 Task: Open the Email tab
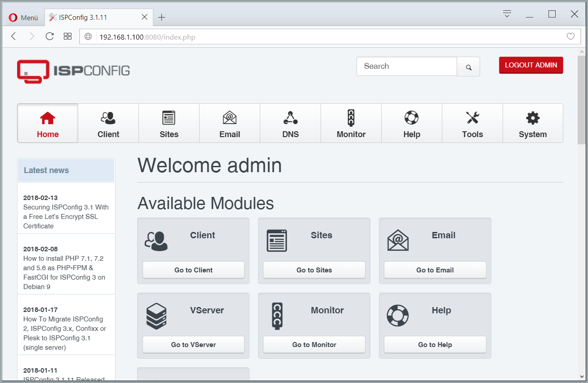[x=230, y=123]
